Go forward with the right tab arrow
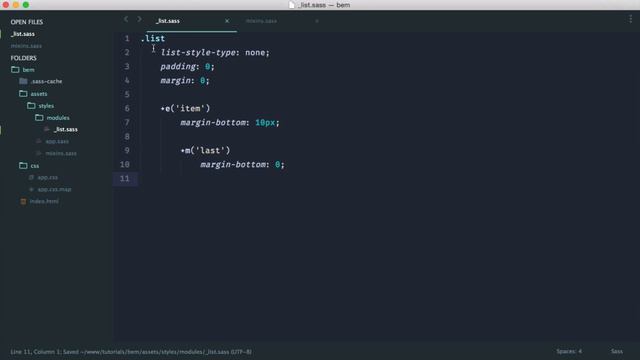Screen dimensions: 640x360 coord(140,19)
